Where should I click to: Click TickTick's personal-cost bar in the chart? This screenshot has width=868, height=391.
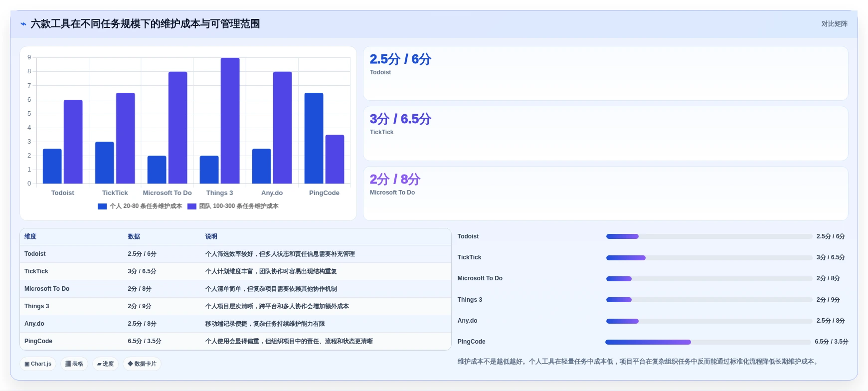(x=105, y=163)
